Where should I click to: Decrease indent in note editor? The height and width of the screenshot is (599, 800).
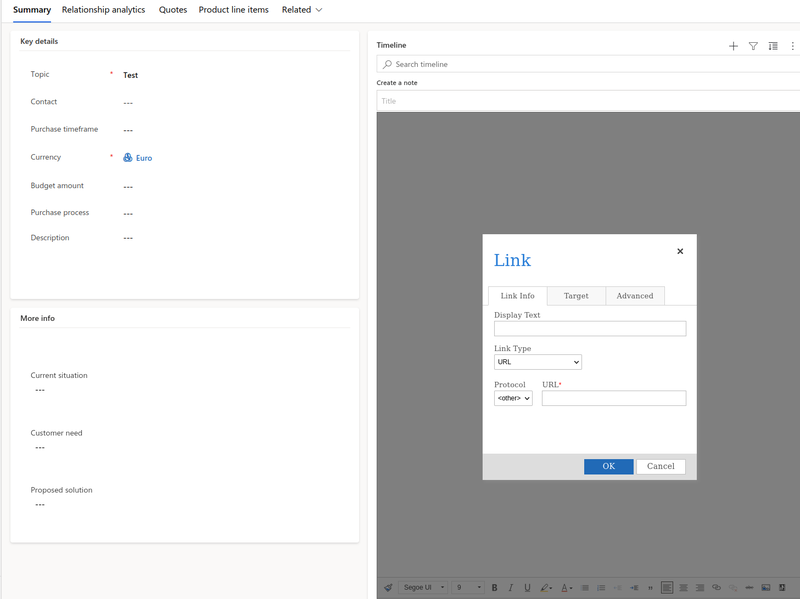click(617, 588)
